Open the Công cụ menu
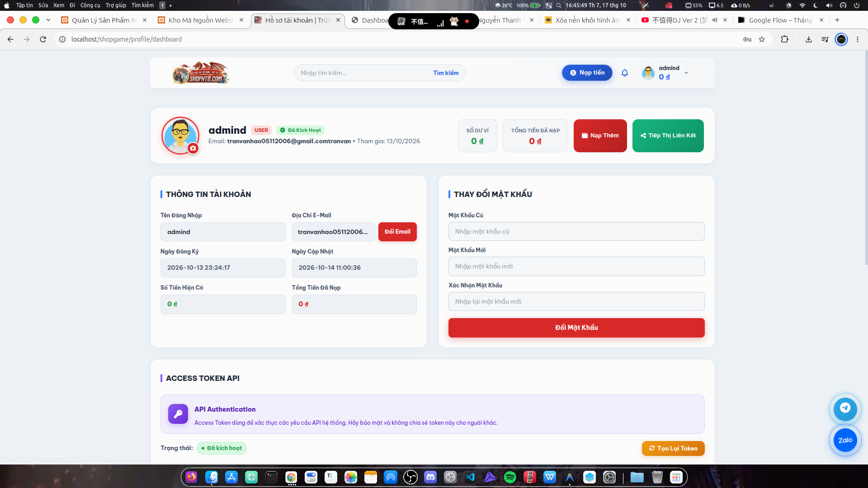Image resolution: width=868 pixels, height=488 pixels. coord(90,5)
